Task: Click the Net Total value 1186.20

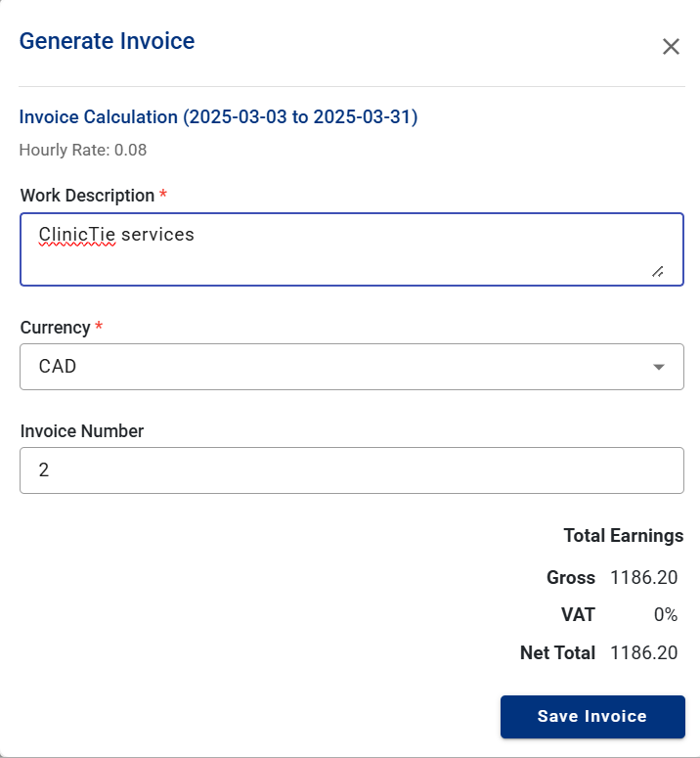Action: coord(643,653)
